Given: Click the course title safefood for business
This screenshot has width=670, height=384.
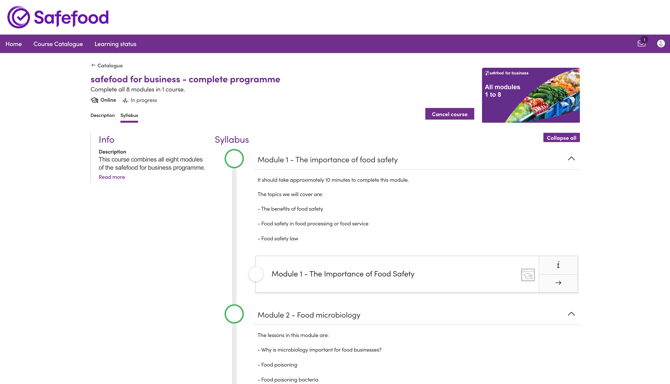Looking at the screenshot, I should (x=185, y=79).
